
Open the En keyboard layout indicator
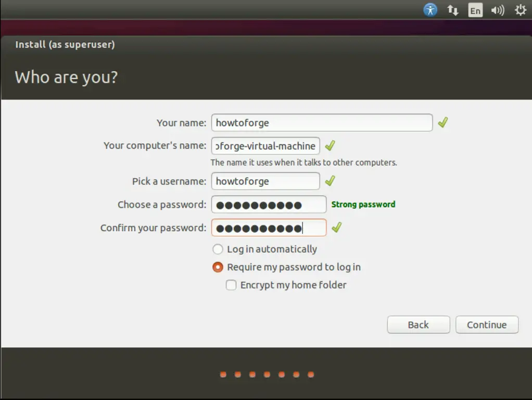coord(475,10)
